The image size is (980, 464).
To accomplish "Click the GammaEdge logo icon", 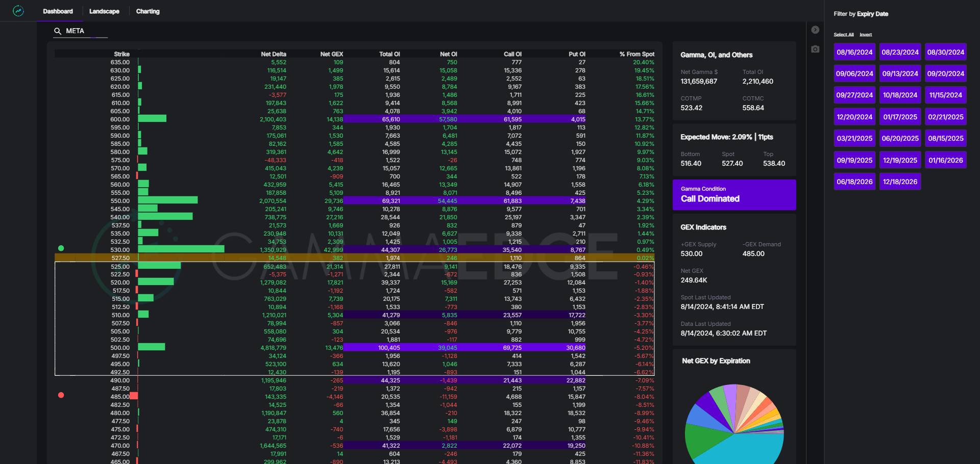I will pyautogui.click(x=18, y=11).
